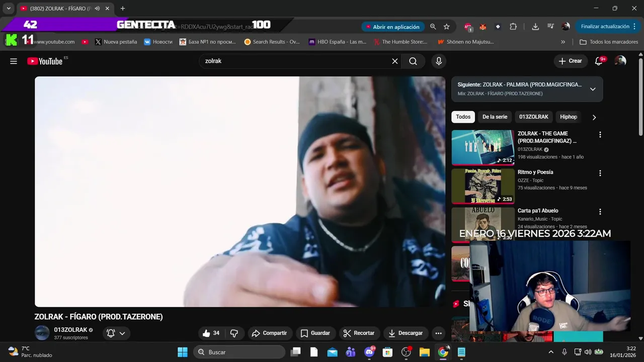Image resolution: width=644 pixels, height=362 pixels.
Task: Expand the Siguiente mix playlist panel
Action: pyautogui.click(x=593, y=89)
